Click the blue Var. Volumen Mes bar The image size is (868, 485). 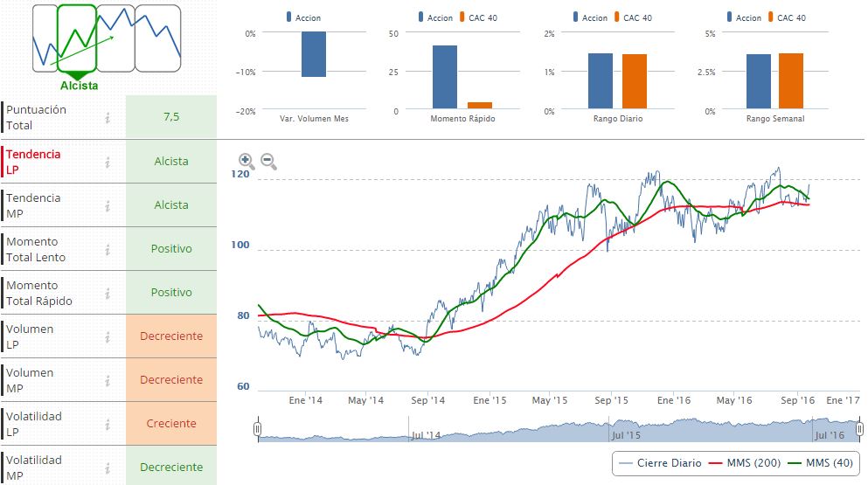(313, 54)
